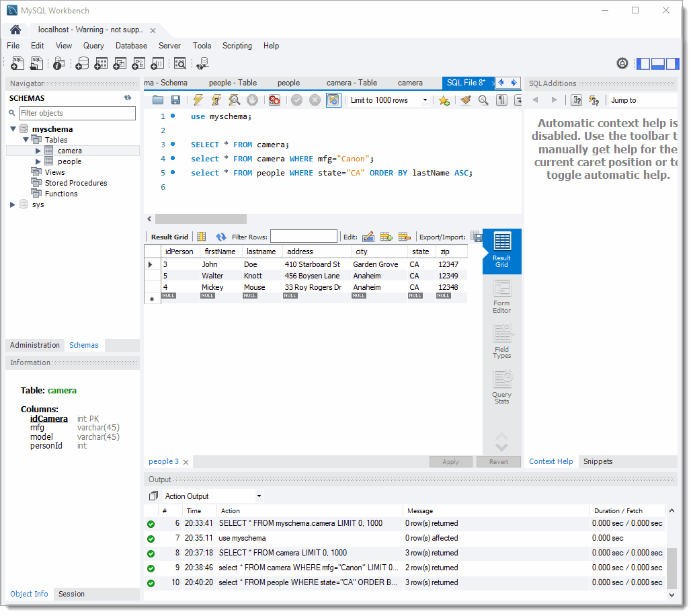
Task: Switch to the Administration tab
Action: point(35,345)
